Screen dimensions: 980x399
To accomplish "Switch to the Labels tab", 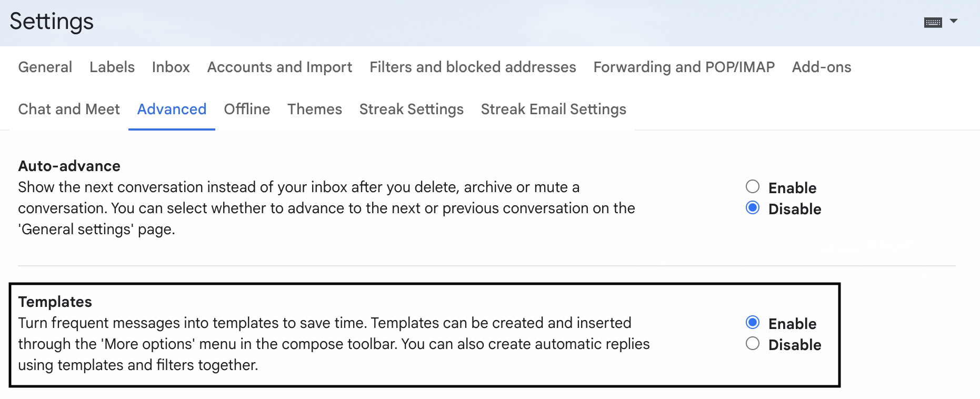I will (x=112, y=67).
